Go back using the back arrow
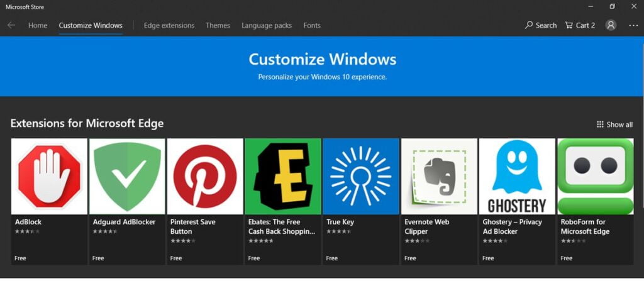Image resolution: width=644 pixels, height=308 pixels. tap(11, 25)
